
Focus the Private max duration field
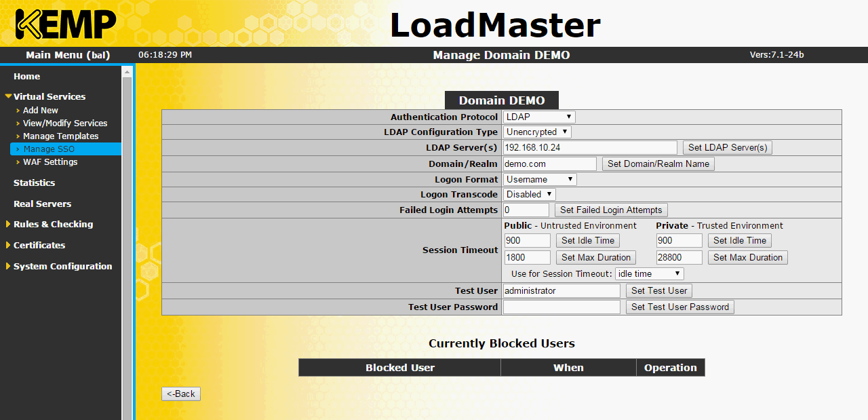tap(679, 257)
